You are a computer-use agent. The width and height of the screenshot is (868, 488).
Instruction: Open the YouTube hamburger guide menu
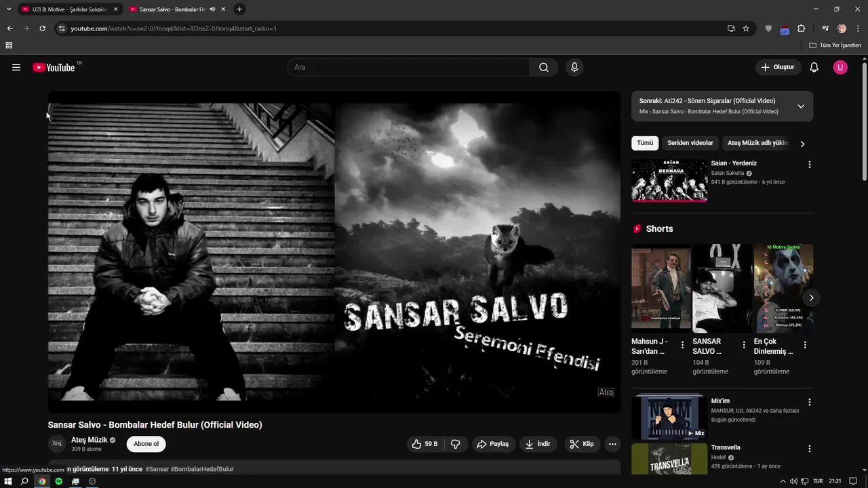coord(16,67)
